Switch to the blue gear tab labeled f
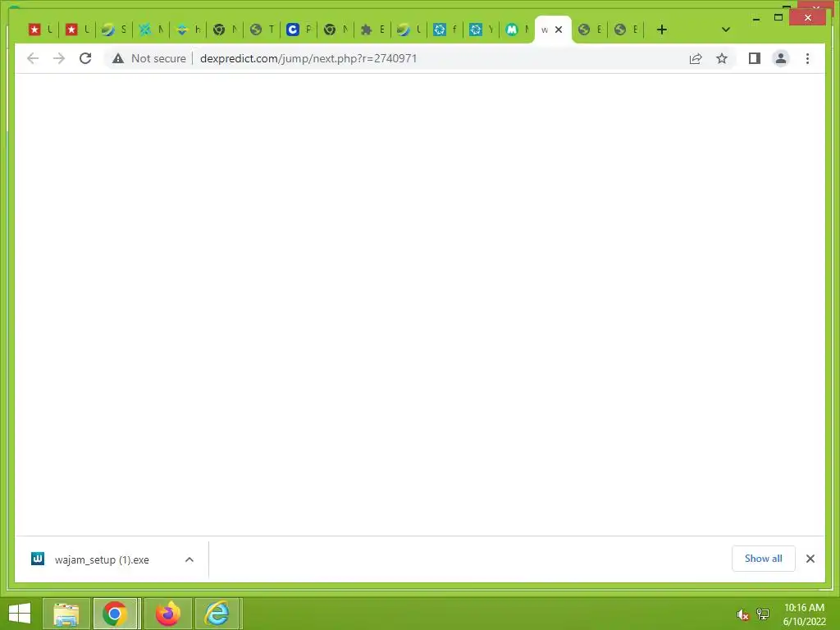 (x=445, y=30)
